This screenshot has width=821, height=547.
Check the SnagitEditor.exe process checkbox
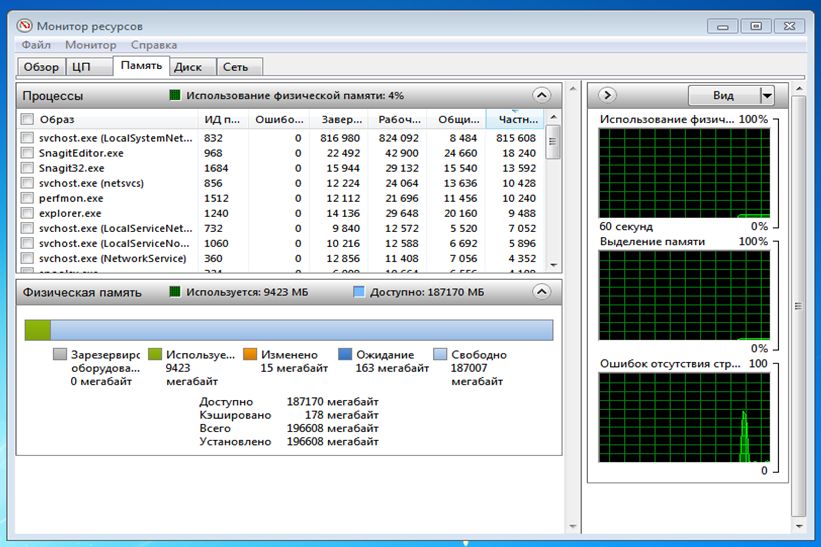pyautogui.click(x=28, y=153)
